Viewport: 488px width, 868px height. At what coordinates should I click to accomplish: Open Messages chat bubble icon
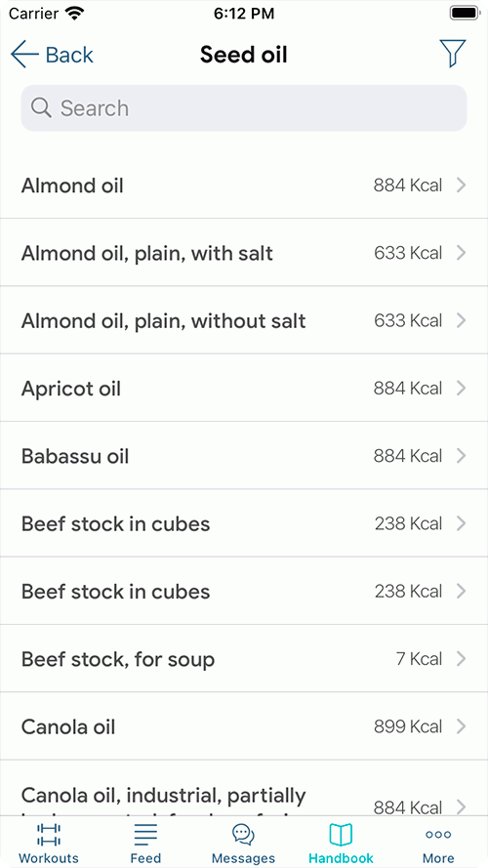243,834
